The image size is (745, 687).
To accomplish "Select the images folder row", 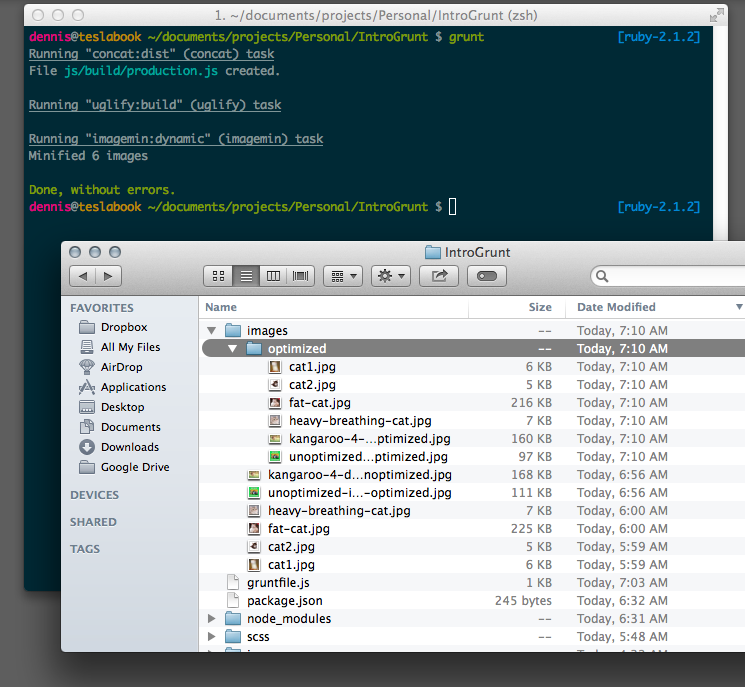I will 472,331.
